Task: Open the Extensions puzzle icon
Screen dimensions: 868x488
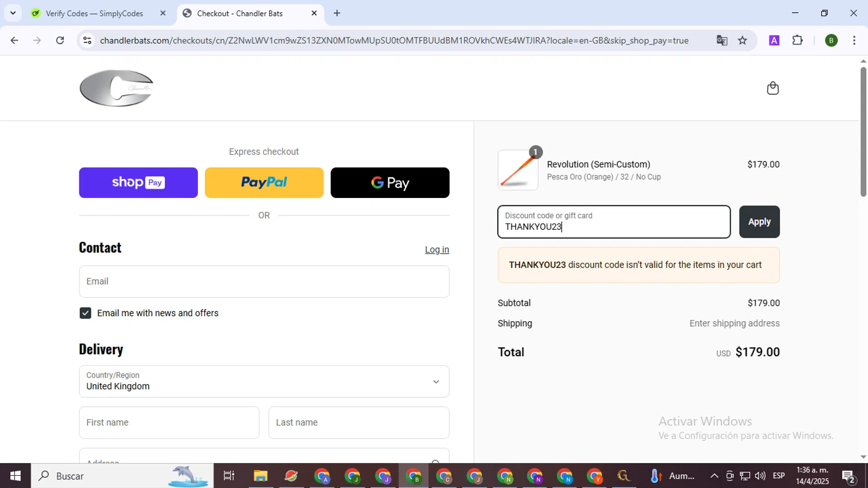Action: 797,41
